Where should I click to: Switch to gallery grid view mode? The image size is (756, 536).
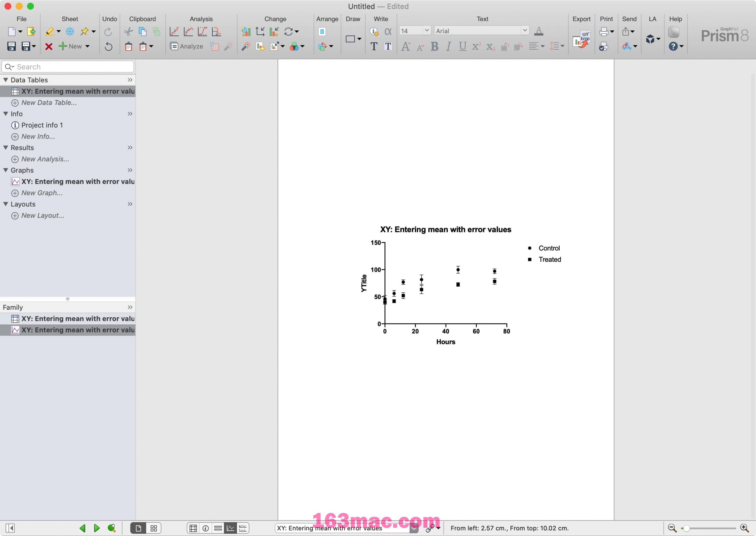153,528
